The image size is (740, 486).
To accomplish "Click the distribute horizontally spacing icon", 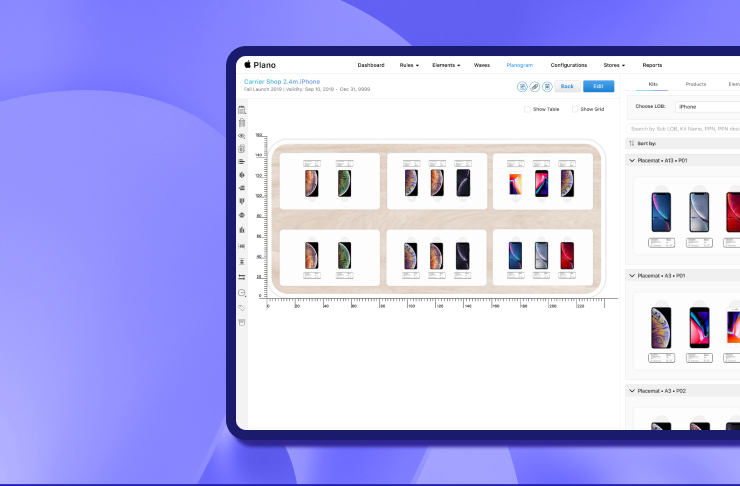I will click(x=242, y=246).
